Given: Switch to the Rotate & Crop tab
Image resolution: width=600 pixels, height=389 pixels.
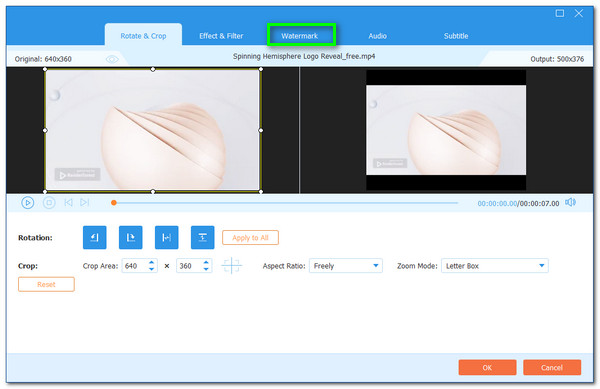Looking at the screenshot, I should tap(143, 36).
